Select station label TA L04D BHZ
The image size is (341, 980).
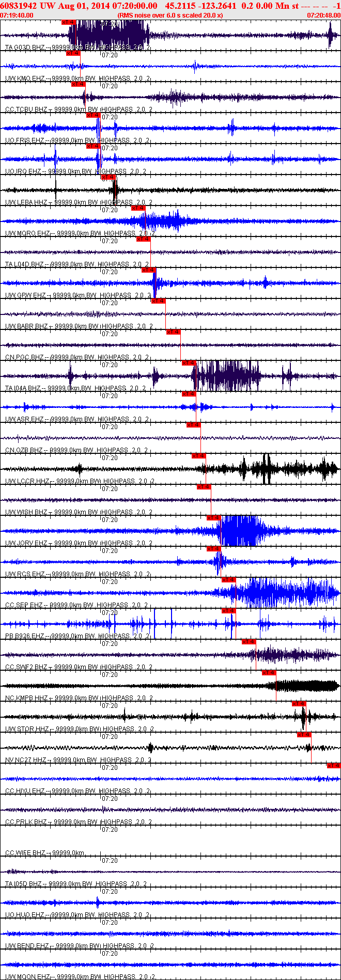tap(25, 264)
